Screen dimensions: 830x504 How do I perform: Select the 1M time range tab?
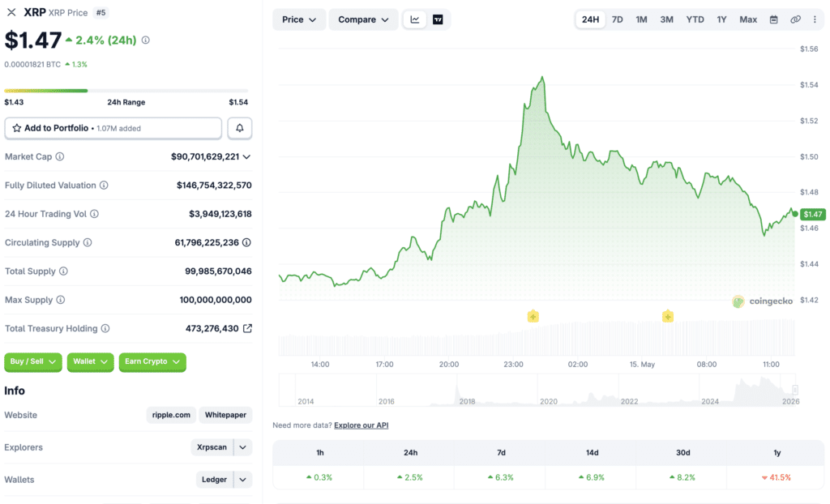[x=641, y=19]
